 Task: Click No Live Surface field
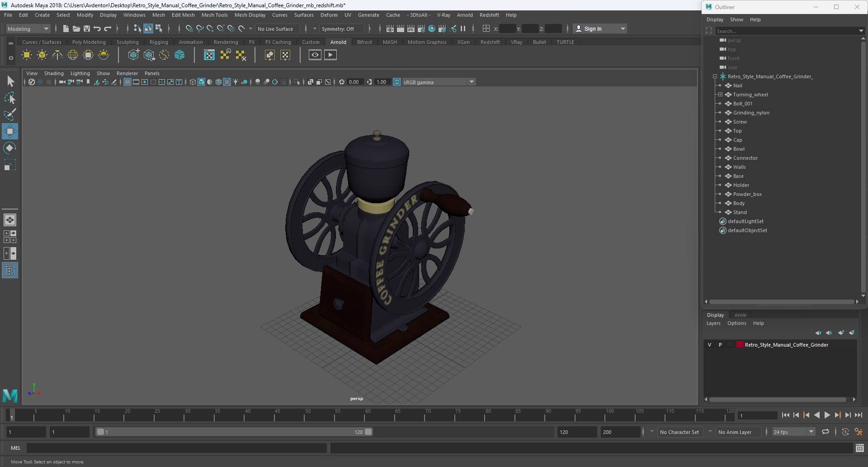(x=277, y=29)
